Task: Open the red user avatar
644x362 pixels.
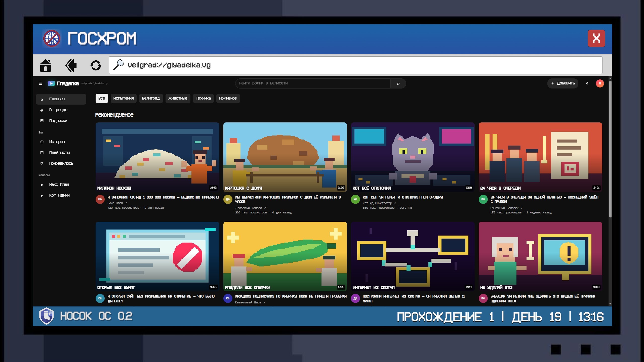Action: (x=600, y=83)
